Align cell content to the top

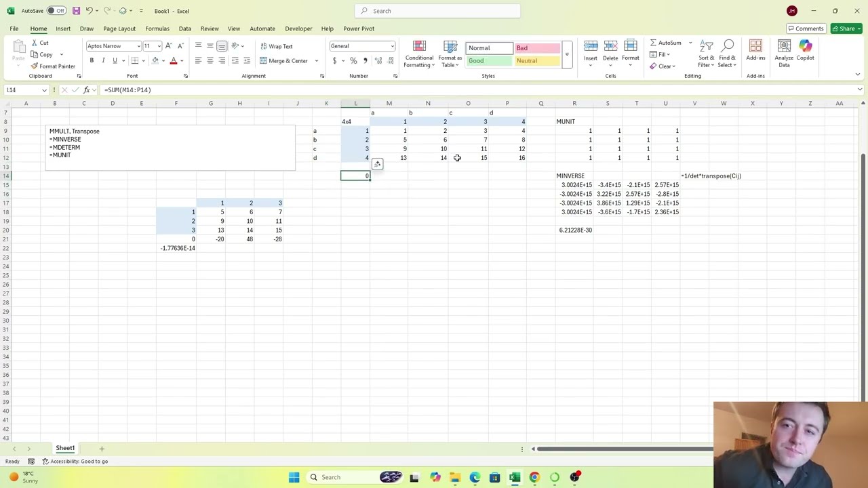198,46
